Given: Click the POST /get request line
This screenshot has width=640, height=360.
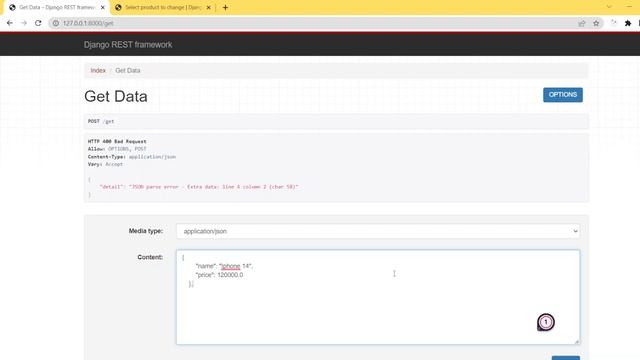Looking at the screenshot, I should point(101,121).
